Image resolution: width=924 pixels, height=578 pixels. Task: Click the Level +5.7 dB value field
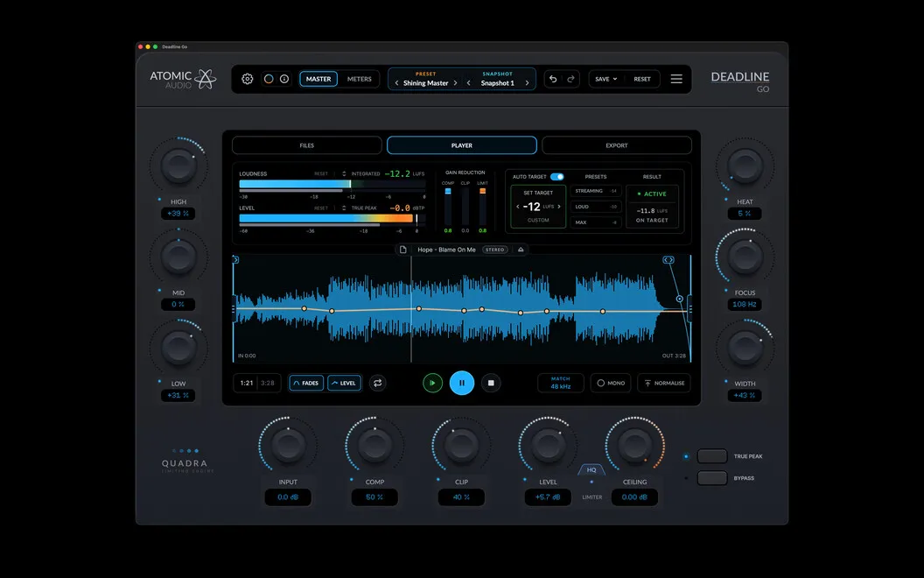548,497
